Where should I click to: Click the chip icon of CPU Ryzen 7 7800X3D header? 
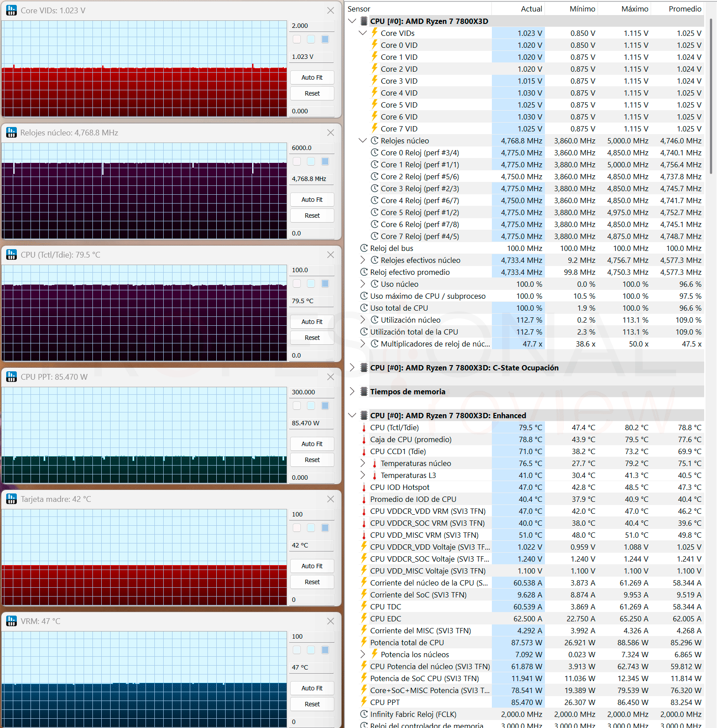click(x=364, y=21)
